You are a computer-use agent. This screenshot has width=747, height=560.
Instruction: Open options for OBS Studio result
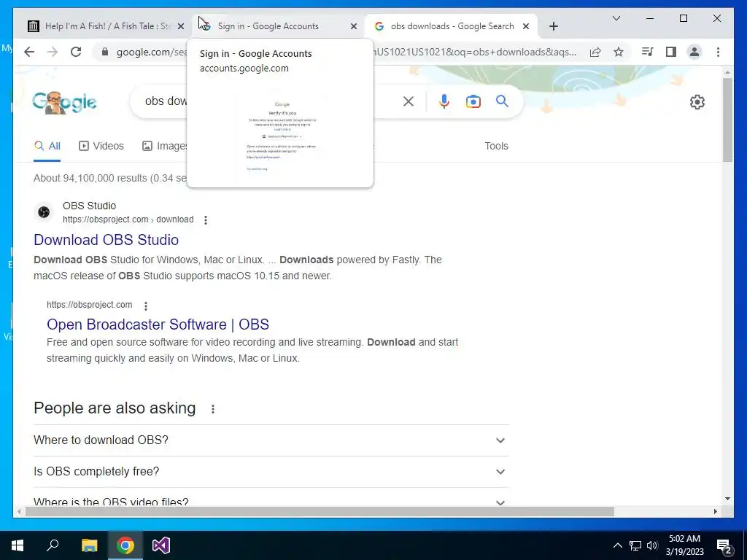205,220
